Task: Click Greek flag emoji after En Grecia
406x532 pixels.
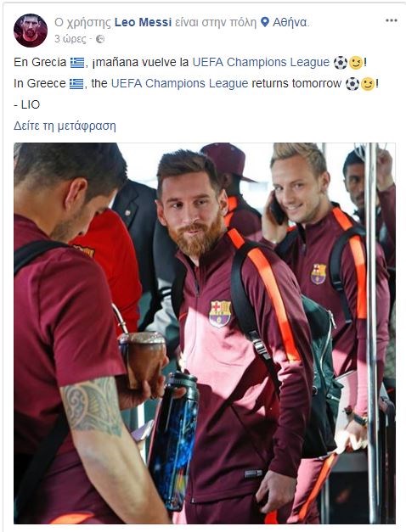Action: pos(77,63)
